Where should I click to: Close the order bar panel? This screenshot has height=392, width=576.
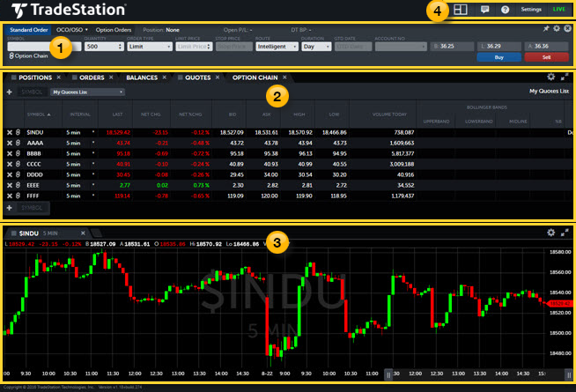567,28
